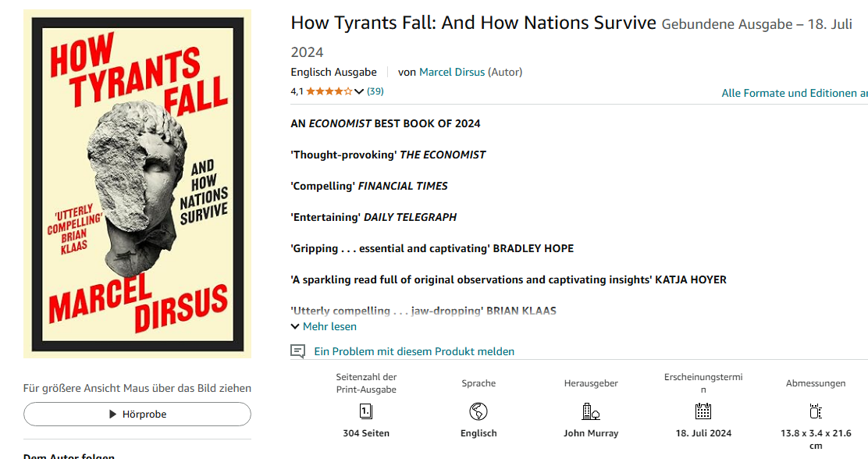This screenshot has height=459, width=868.
Task: Click the calendar icon for the publication date
Action: (x=703, y=411)
